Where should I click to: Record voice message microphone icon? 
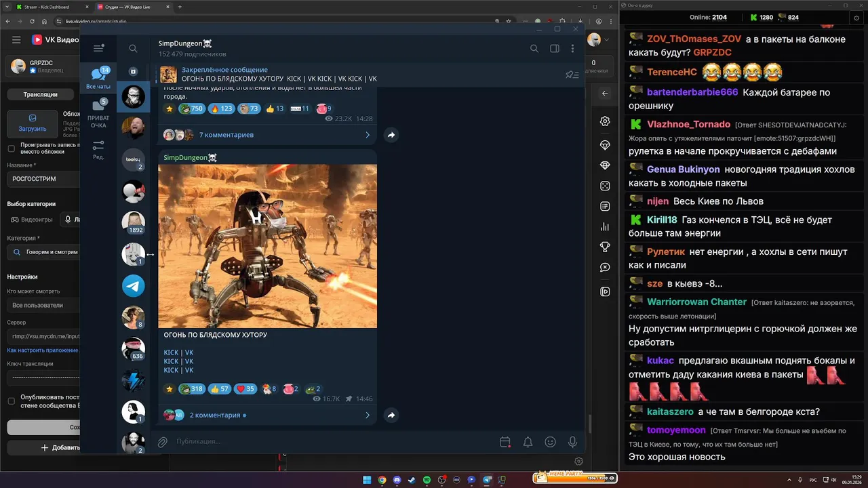[x=573, y=442]
